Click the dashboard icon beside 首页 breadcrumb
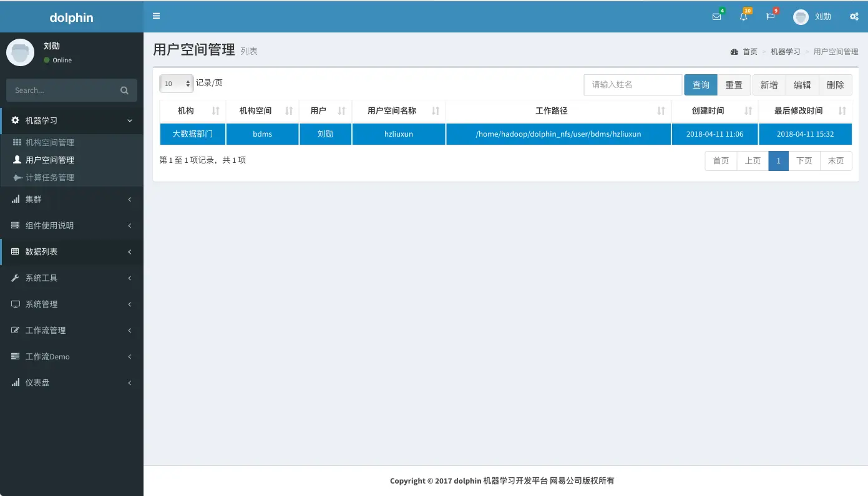The image size is (868, 496). coord(734,52)
